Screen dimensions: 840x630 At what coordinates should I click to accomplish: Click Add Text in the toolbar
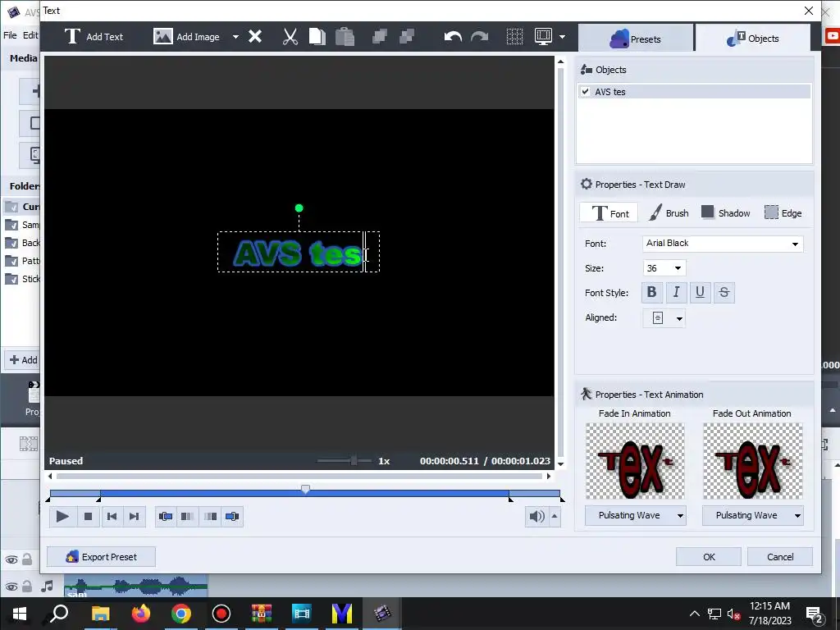click(94, 36)
